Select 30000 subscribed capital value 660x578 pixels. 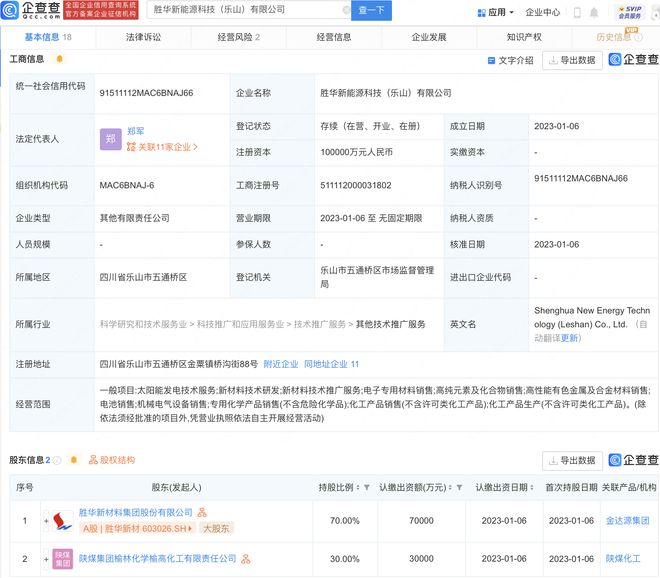(421, 559)
